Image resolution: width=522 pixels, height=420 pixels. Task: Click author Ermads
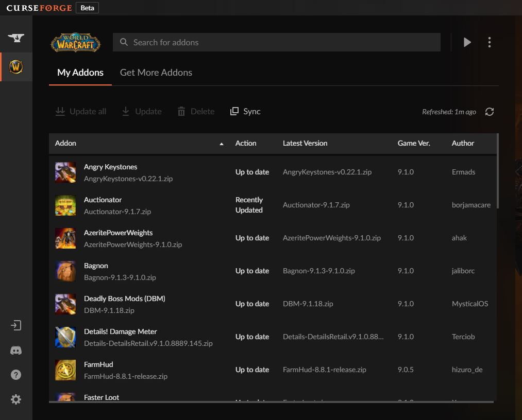click(463, 172)
